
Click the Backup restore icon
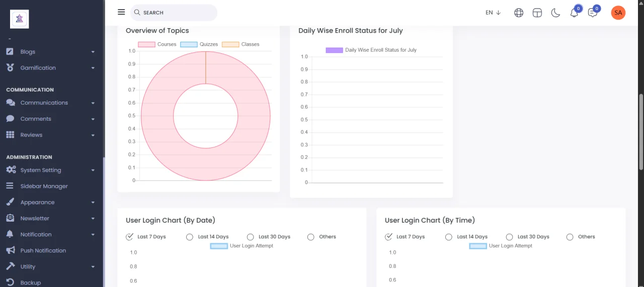[x=10, y=282]
